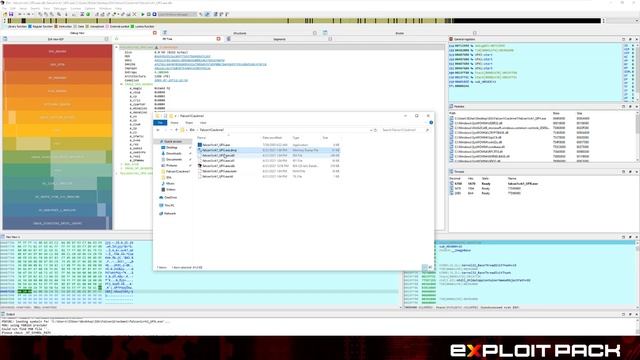Open the Options menu in IDA

tap(90, 8)
